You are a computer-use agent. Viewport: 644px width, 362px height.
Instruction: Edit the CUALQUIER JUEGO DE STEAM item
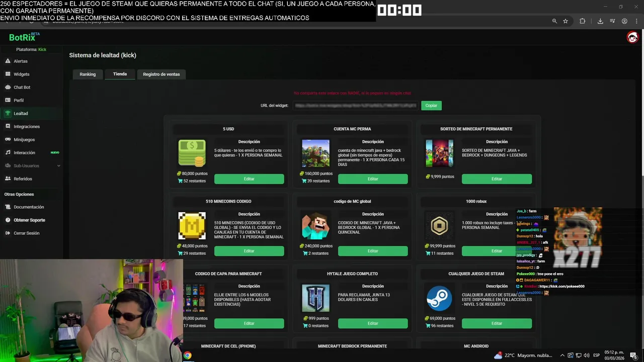coord(497,323)
